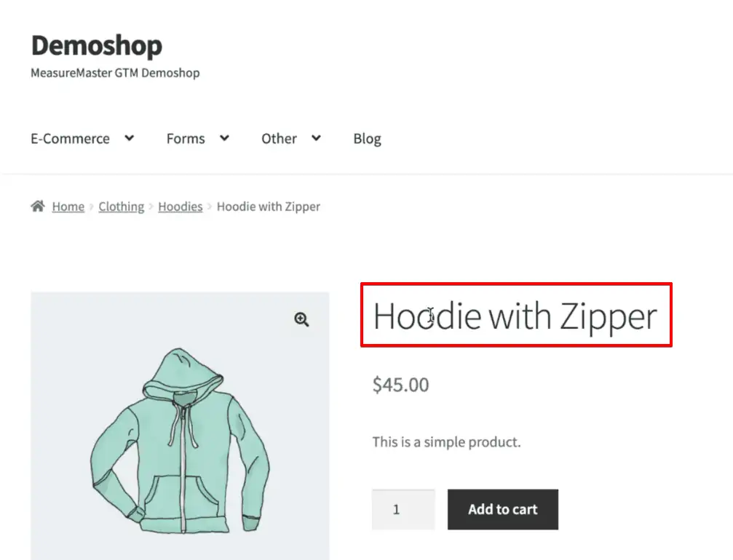
Task: Open the Hoodies breadcrumb link
Action: click(180, 206)
